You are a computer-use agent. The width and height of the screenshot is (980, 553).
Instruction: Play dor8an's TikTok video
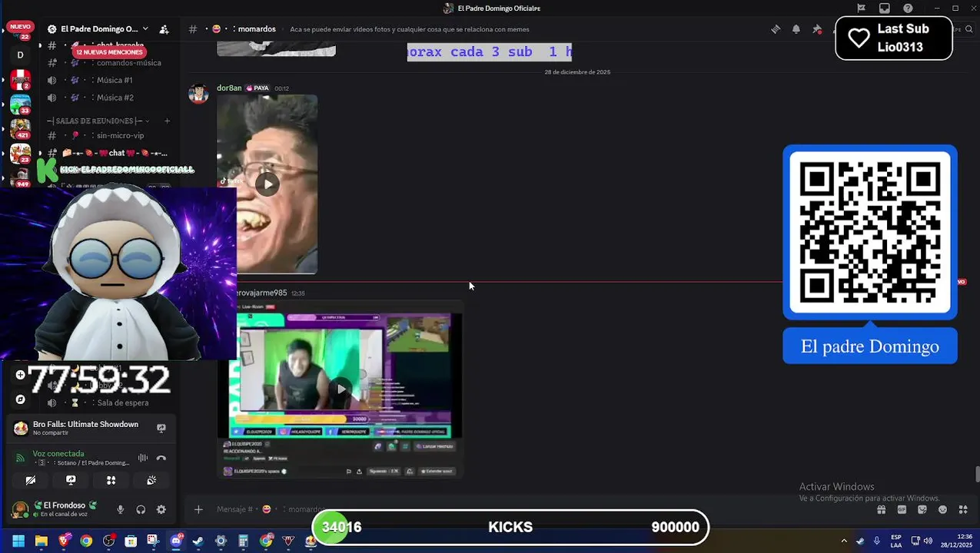coord(267,184)
